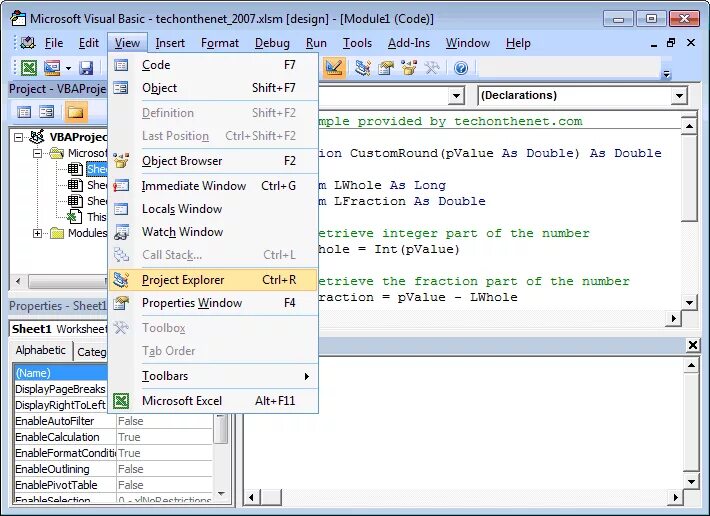Click the Object icon in View menu
Screen dimensions: 710x516
[121, 88]
